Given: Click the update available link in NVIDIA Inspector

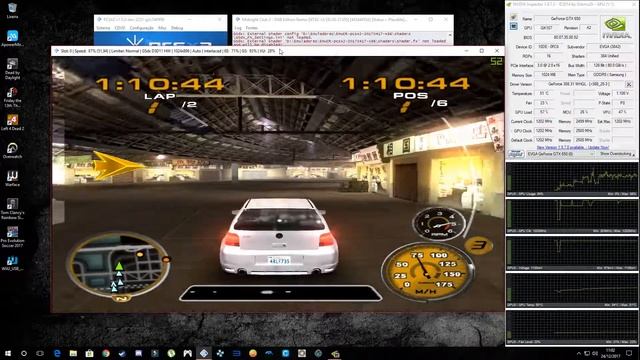Looking at the screenshot, I should tap(573, 147).
